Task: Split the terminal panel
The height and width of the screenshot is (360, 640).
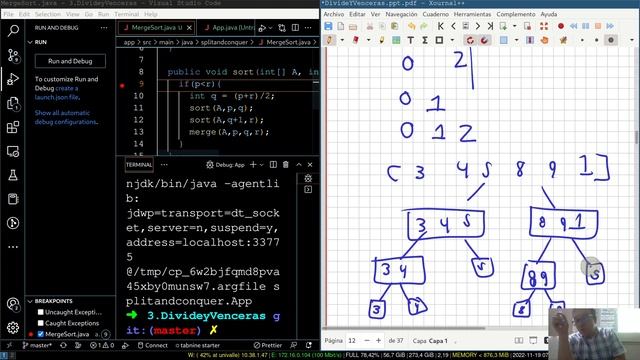Action: click(x=273, y=164)
